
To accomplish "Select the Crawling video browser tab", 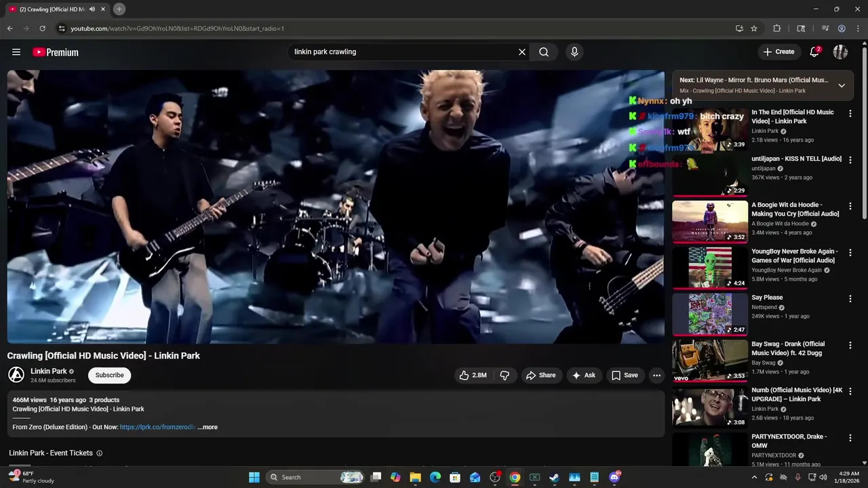I will pos(57,9).
